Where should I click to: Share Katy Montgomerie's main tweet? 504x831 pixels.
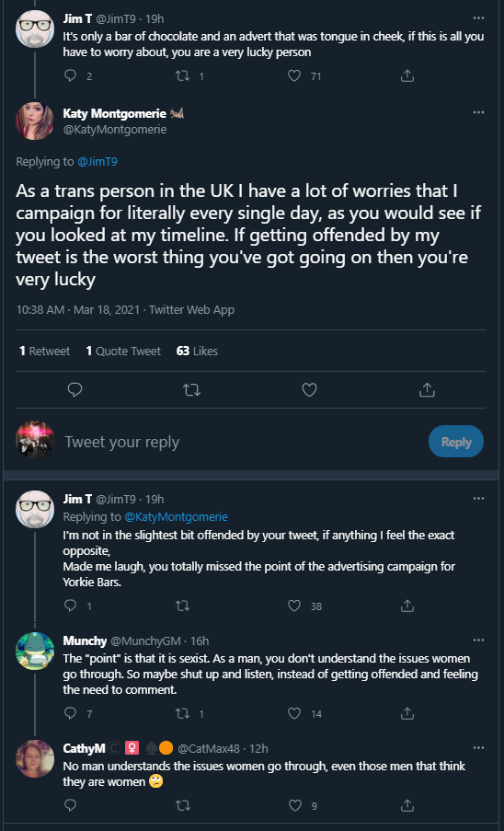point(427,390)
